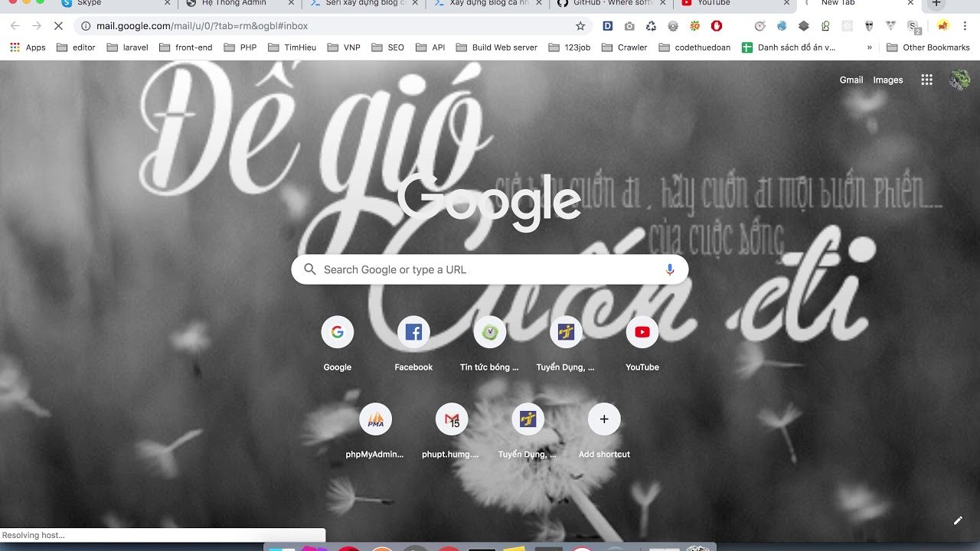Show hidden bookmarks with the chevron

[870, 47]
